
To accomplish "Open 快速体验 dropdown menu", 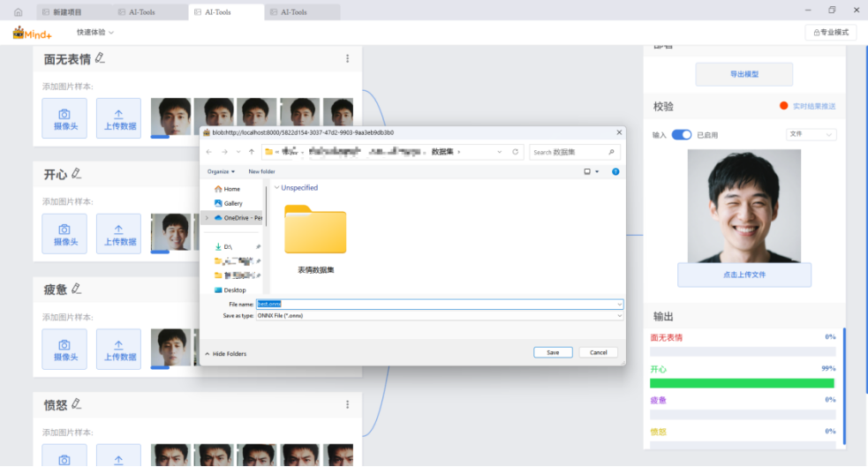I will pyautogui.click(x=95, y=33).
